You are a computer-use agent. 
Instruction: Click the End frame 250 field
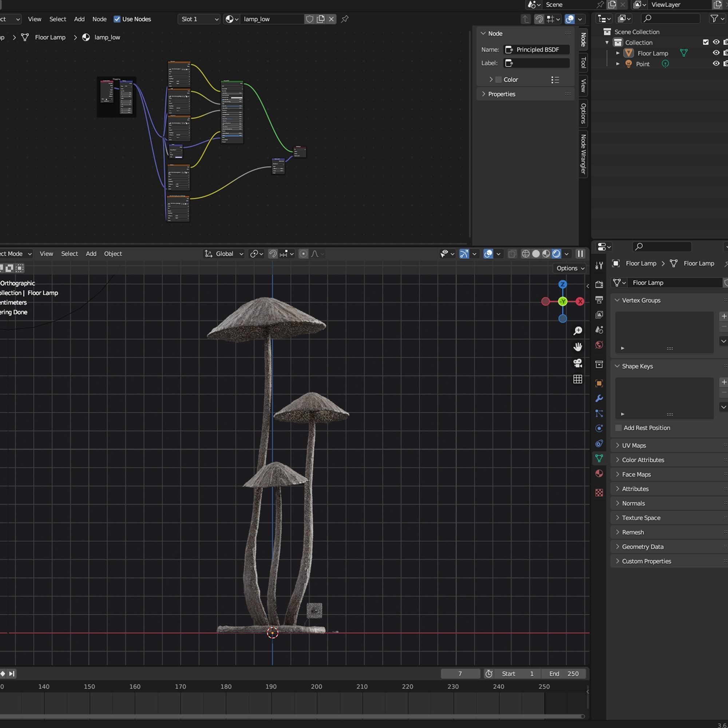[x=564, y=674]
